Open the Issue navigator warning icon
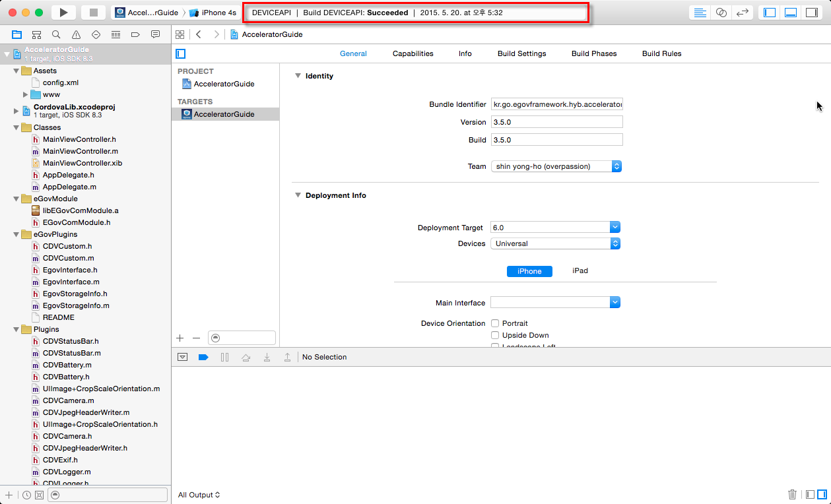Image resolution: width=831 pixels, height=504 pixels. [76, 34]
